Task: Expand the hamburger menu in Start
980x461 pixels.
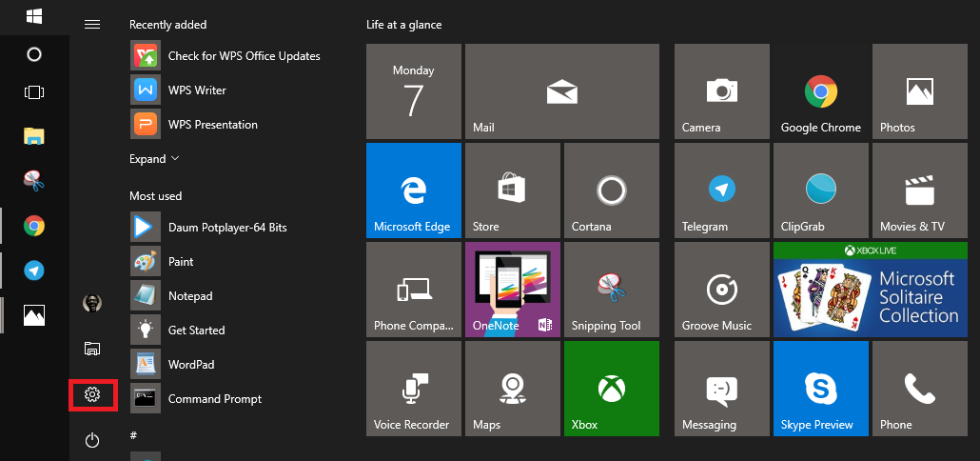Action: [x=92, y=25]
